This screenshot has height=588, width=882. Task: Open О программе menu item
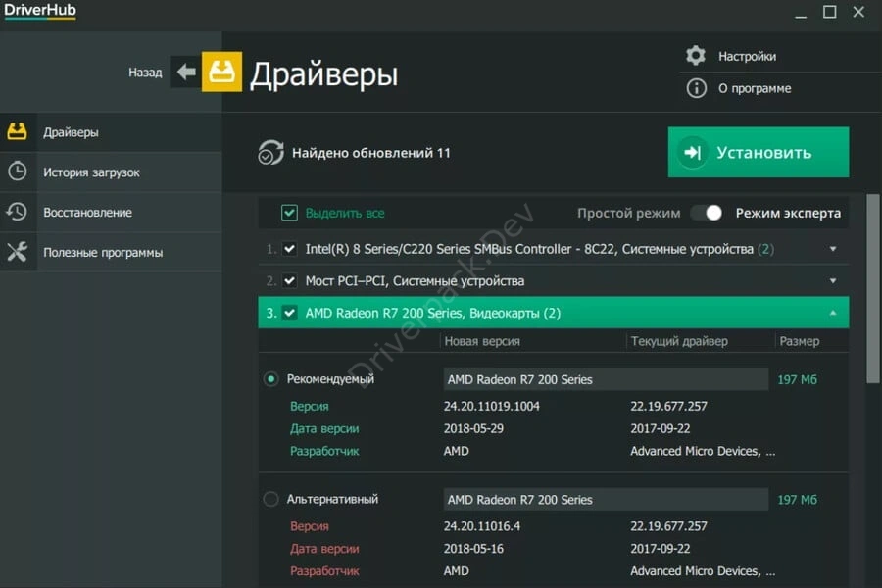pyautogui.click(x=755, y=88)
